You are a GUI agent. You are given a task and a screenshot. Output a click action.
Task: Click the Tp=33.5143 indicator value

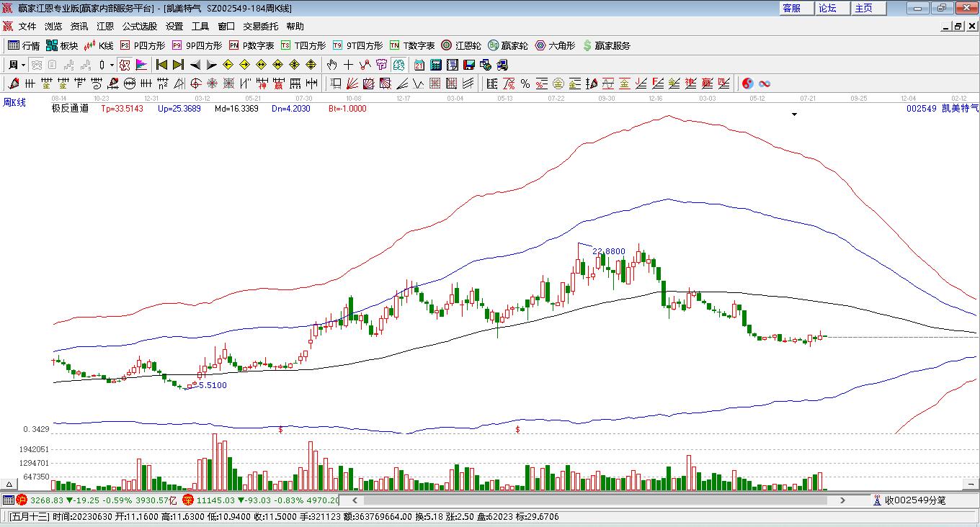point(122,109)
